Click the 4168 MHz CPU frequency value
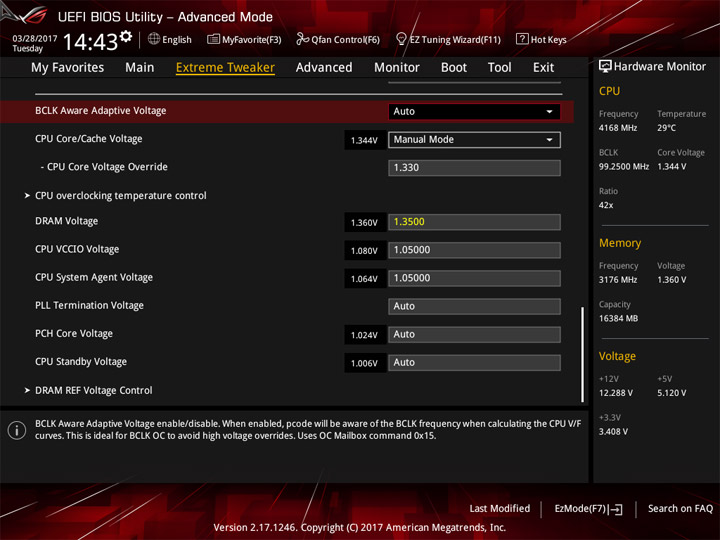The image size is (720, 540). point(618,128)
